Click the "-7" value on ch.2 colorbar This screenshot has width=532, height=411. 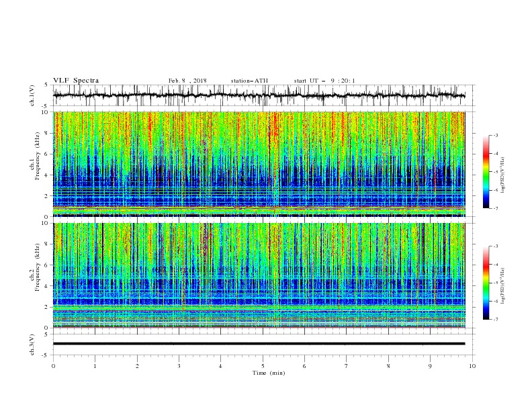click(495, 319)
